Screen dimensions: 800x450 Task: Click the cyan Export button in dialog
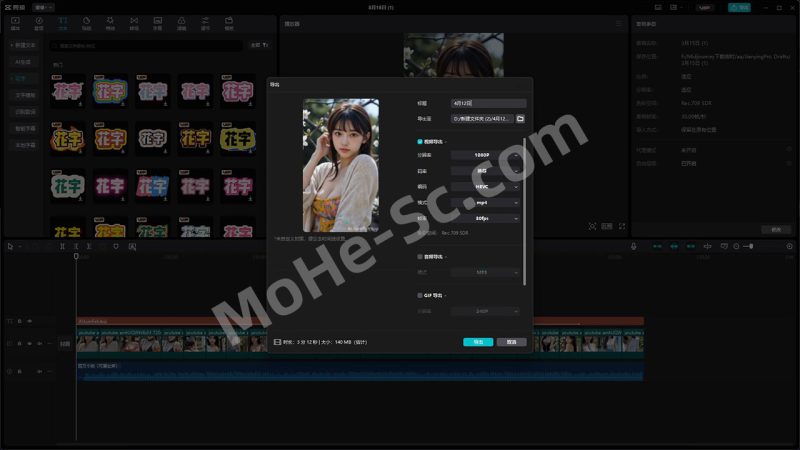pyautogui.click(x=478, y=342)
